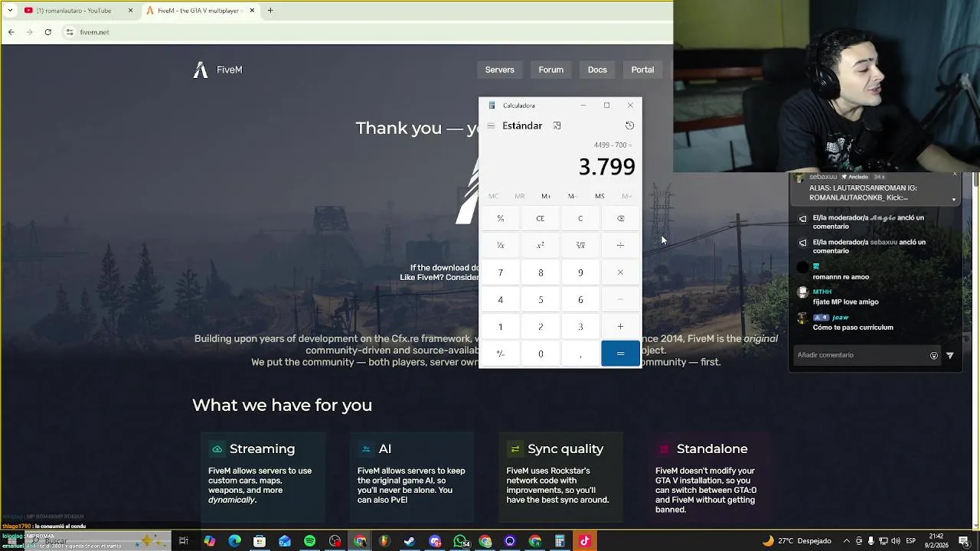The width and height of the screenshot is (980, 551).
Task: Send the chat comment arrow
Action: (x=950, y=355)
